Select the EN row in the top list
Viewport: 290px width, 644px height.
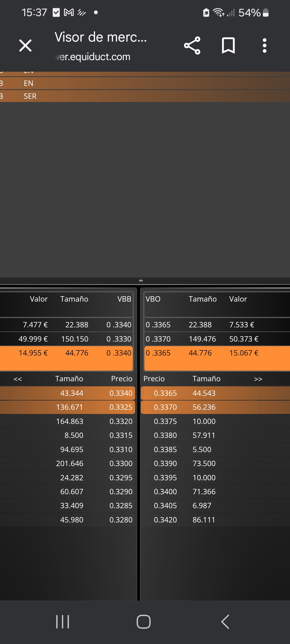(145, 83)
